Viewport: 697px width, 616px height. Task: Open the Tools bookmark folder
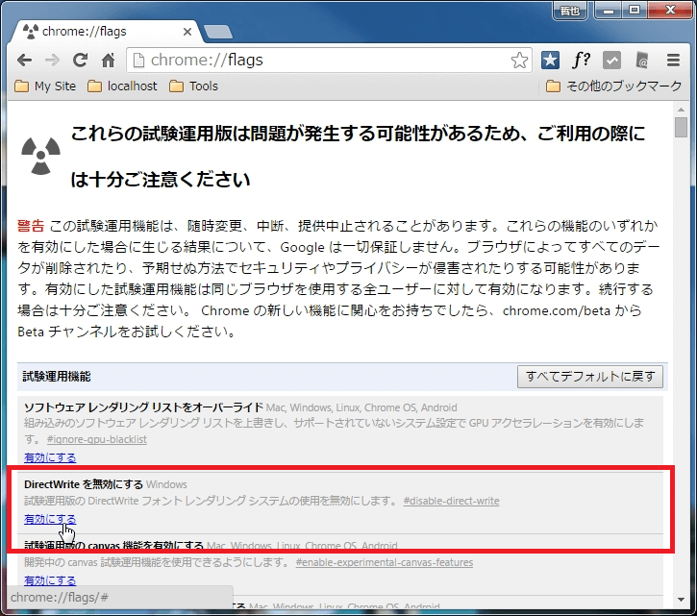[x=194, y=86]
